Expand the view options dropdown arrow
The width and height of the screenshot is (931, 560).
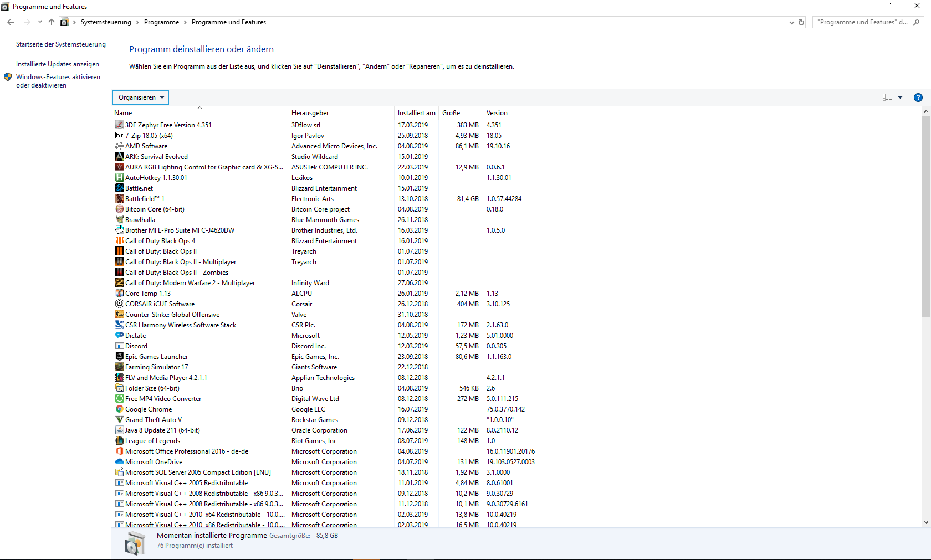[900, 97]
